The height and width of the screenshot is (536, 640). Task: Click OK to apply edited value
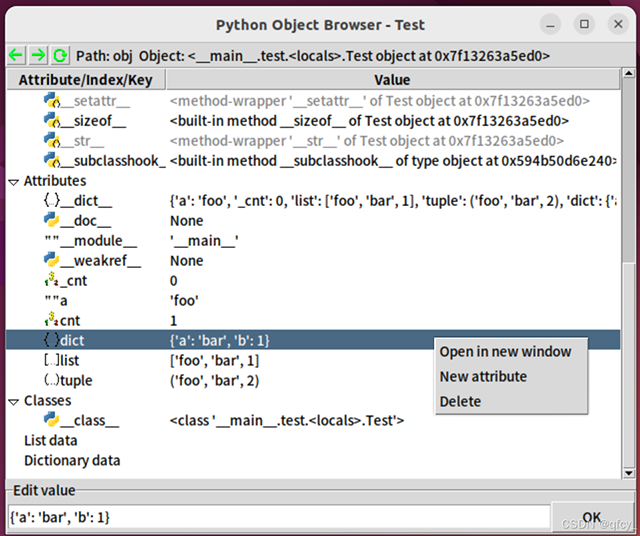[x=591, y=517]
